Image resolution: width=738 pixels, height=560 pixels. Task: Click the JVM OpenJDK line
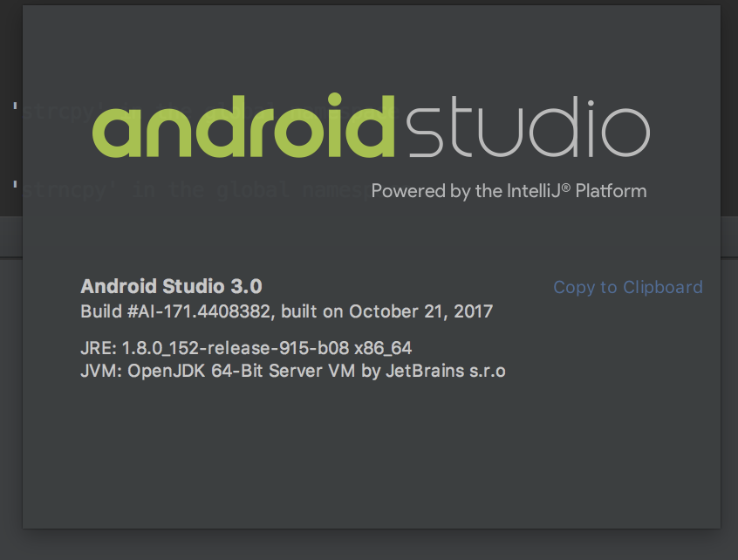pyautogui.click(x=293, y=371)
